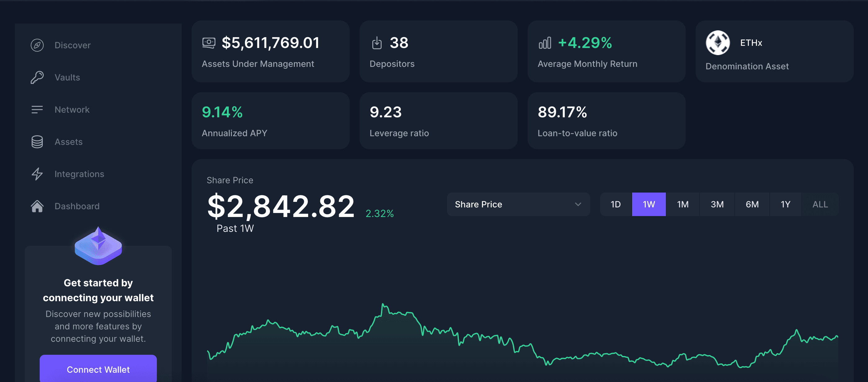Viewport: 868px width, 382px height.
Task: Click the Dashboard house icon
Action: click(x=37, y=206)
